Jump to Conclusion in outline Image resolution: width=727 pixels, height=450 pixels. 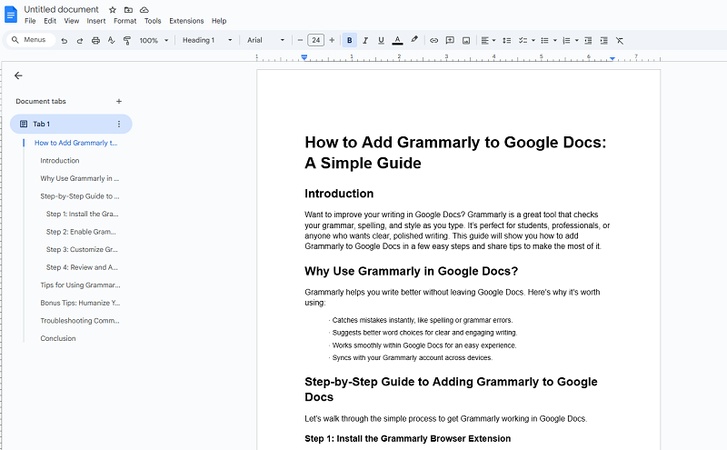coord(58,338)
